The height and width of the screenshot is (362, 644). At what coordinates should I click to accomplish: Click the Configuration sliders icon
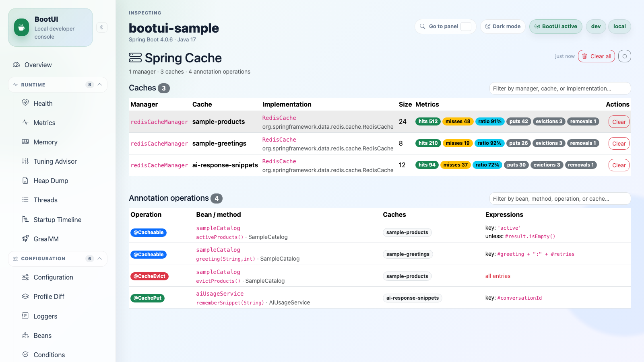[x=25, y=277]
